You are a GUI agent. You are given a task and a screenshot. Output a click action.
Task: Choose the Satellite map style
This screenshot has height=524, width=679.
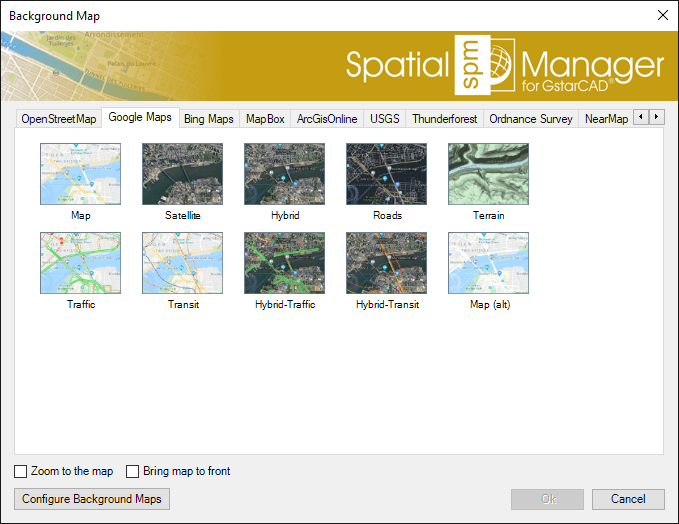182,174
